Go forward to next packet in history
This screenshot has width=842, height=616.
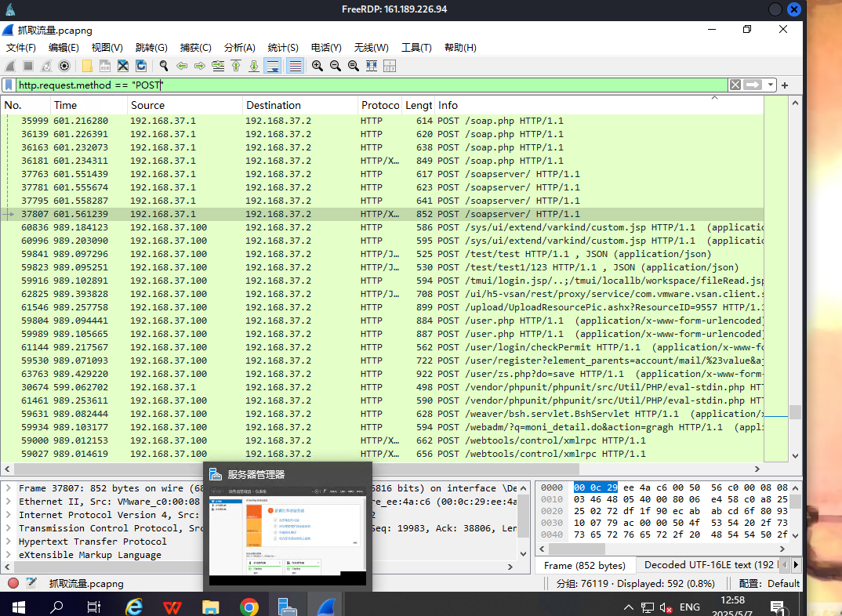click(200, 66)
